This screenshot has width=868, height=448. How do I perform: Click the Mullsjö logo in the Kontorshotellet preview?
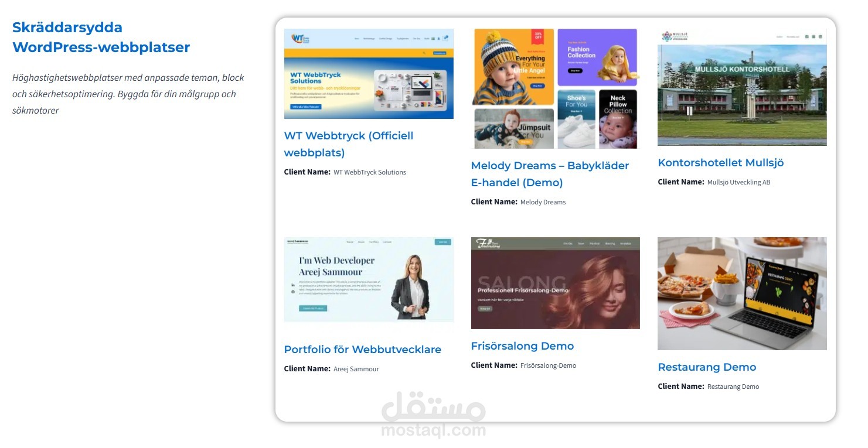[x=675, y=36]
